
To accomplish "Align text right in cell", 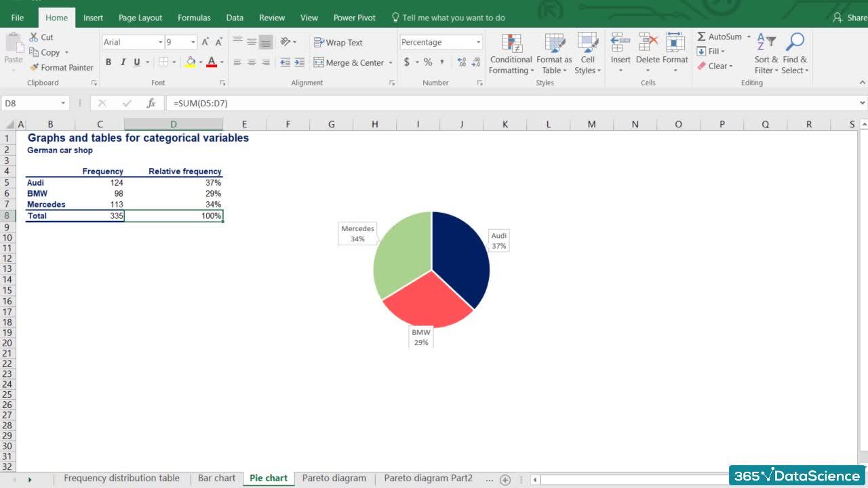I will pyautogui.click(x=266, y=62).
